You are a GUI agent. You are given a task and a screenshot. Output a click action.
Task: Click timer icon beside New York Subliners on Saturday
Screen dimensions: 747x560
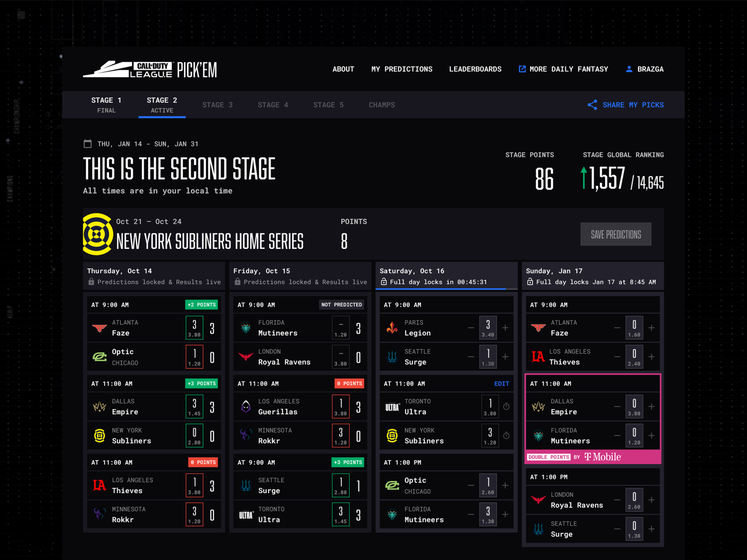coord(506,436)
